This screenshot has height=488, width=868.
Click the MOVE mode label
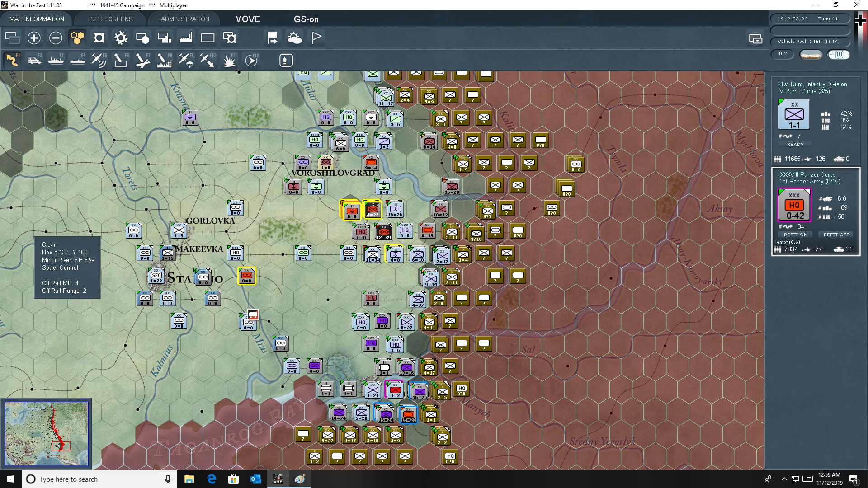(x=247, y=19)
